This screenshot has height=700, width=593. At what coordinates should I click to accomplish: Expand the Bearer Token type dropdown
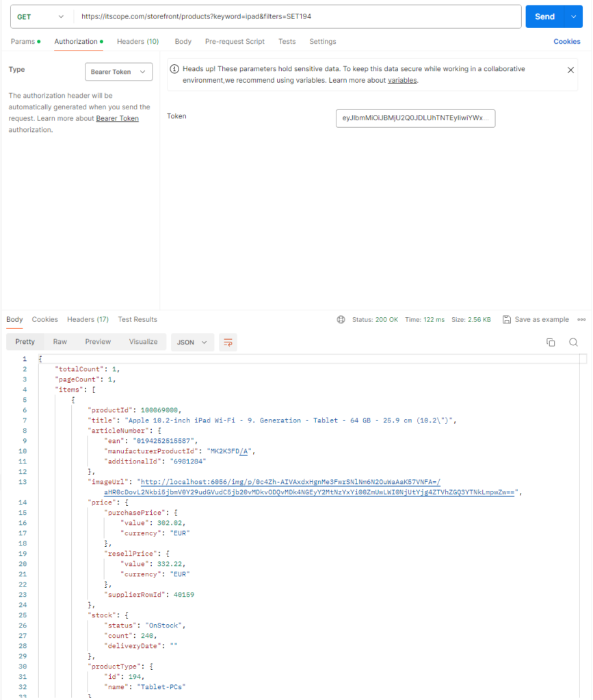(118, 72)
